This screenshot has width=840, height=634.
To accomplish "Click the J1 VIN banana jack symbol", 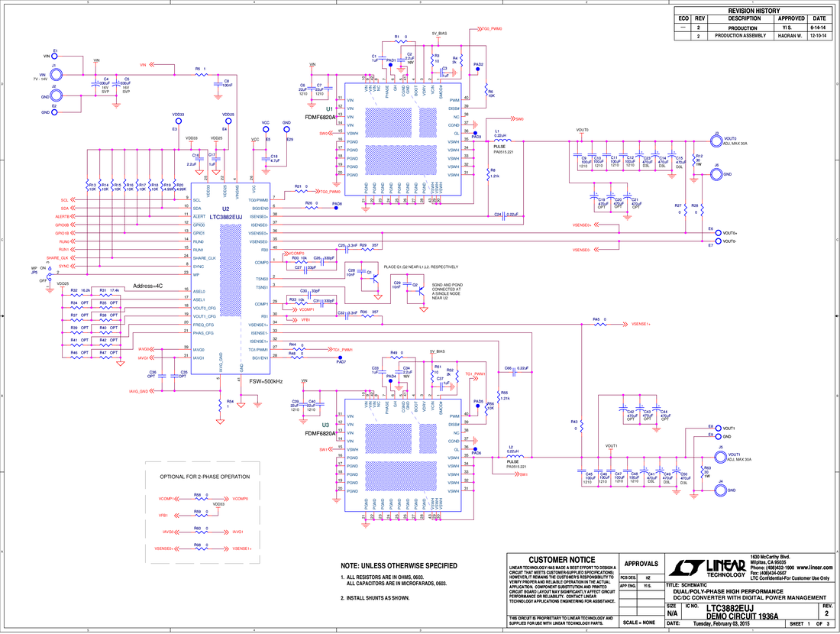I will click(56, 75).
